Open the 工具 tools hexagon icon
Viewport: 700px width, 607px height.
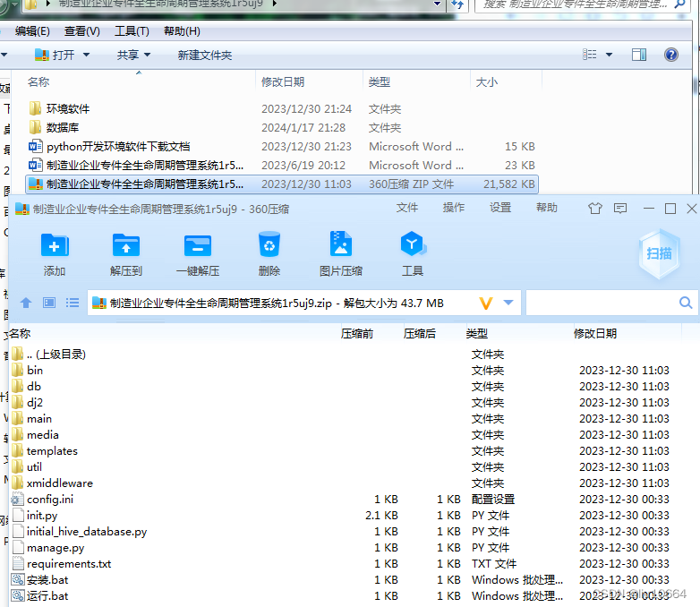tap(413, 244)
